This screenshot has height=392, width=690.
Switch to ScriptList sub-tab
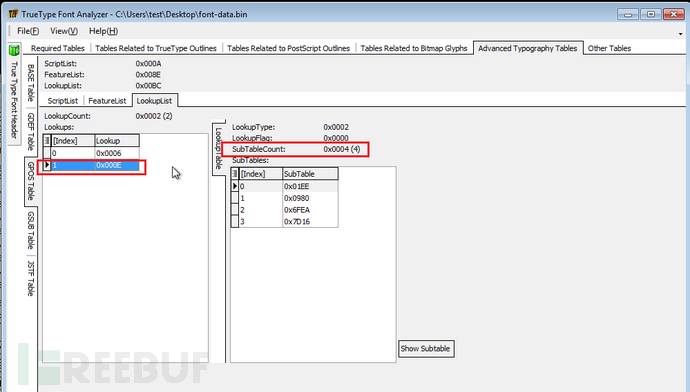(x=62, y=101)
